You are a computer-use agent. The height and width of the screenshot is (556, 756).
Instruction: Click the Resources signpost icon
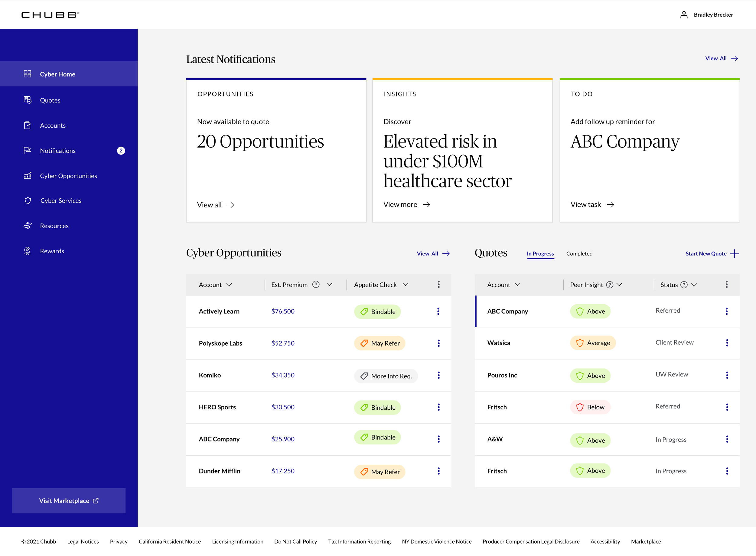[27, 226]
